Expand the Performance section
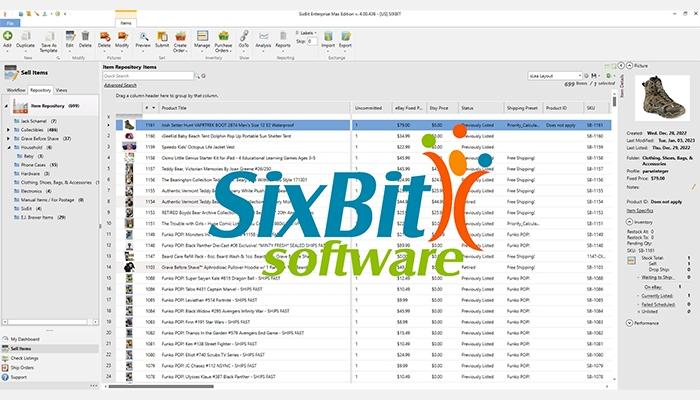The image size is (700, 400). [629, 323]
